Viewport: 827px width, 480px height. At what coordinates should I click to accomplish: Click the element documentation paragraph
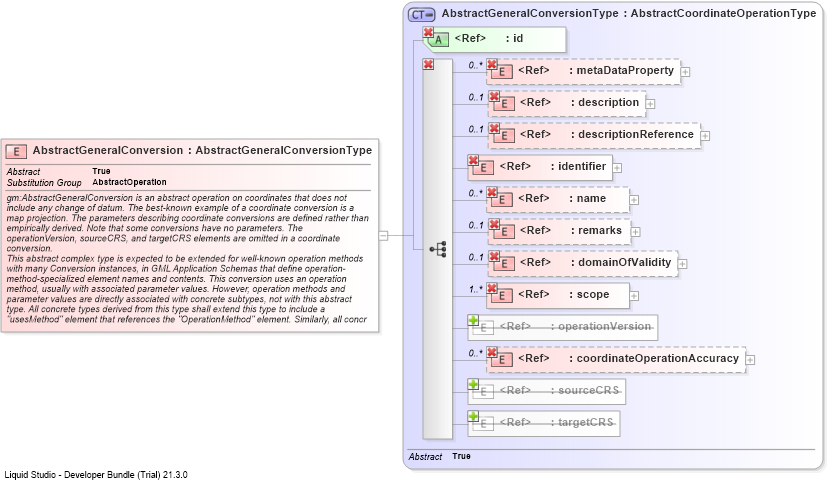coord(188,258)
